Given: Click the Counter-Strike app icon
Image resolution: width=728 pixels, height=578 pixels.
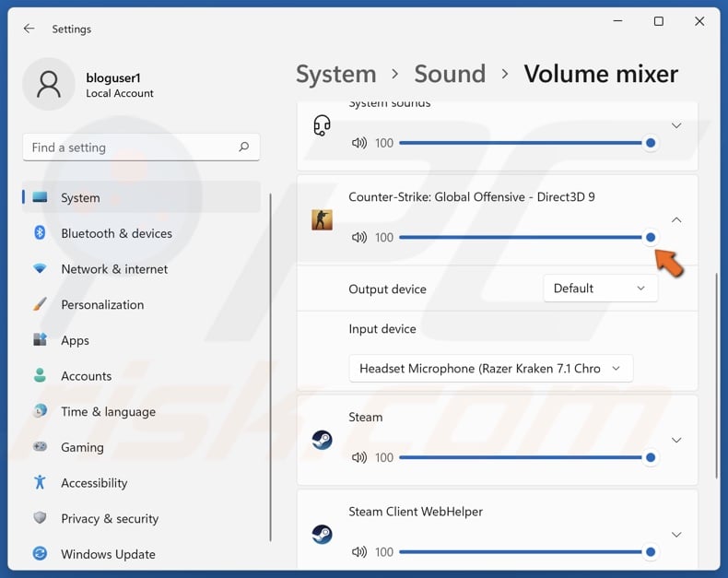Looking at the screenshot, I should click(x=322, y=219).
